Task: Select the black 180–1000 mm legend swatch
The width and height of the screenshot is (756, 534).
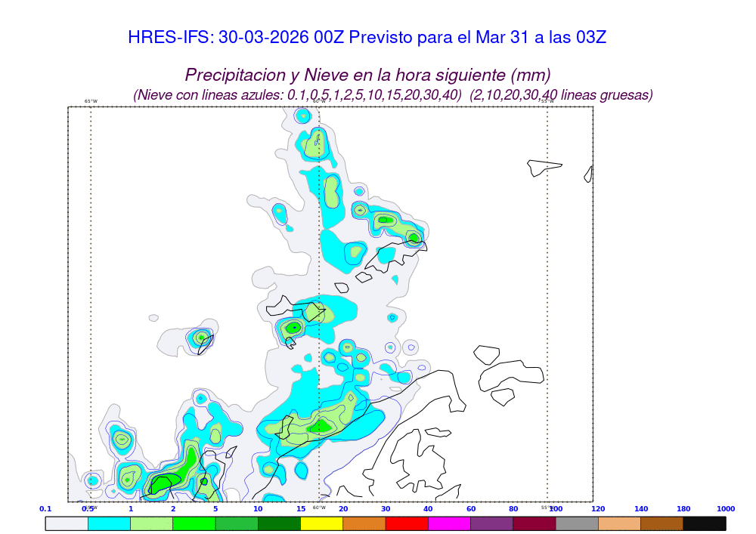Action: [705, 523]
